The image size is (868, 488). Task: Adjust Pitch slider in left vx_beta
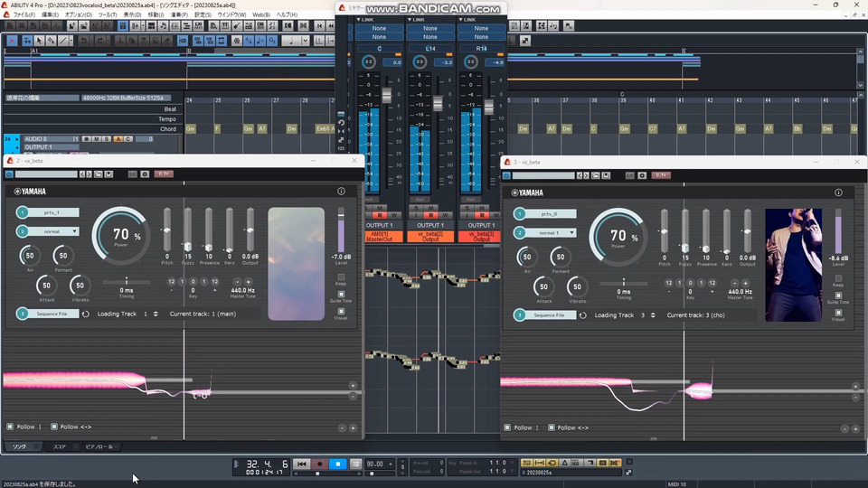[166, 230]
